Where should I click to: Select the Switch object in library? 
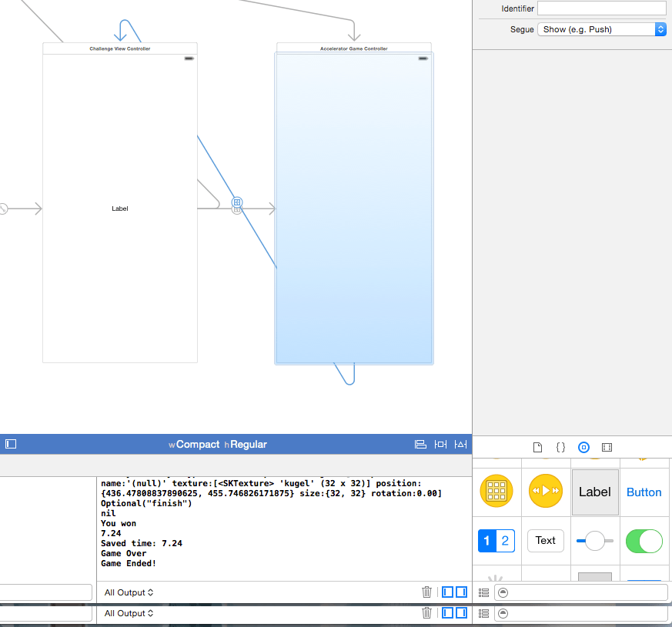click(644, 541)
